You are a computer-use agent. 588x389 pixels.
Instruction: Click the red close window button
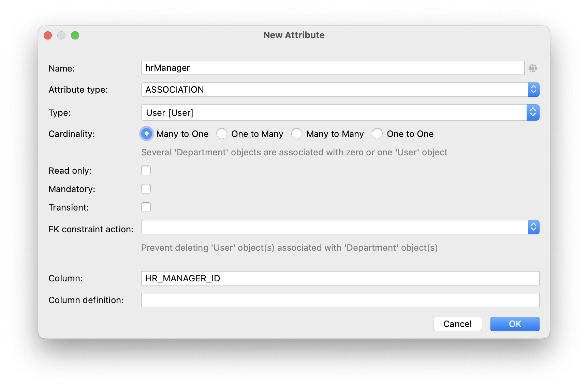[48, 35]
